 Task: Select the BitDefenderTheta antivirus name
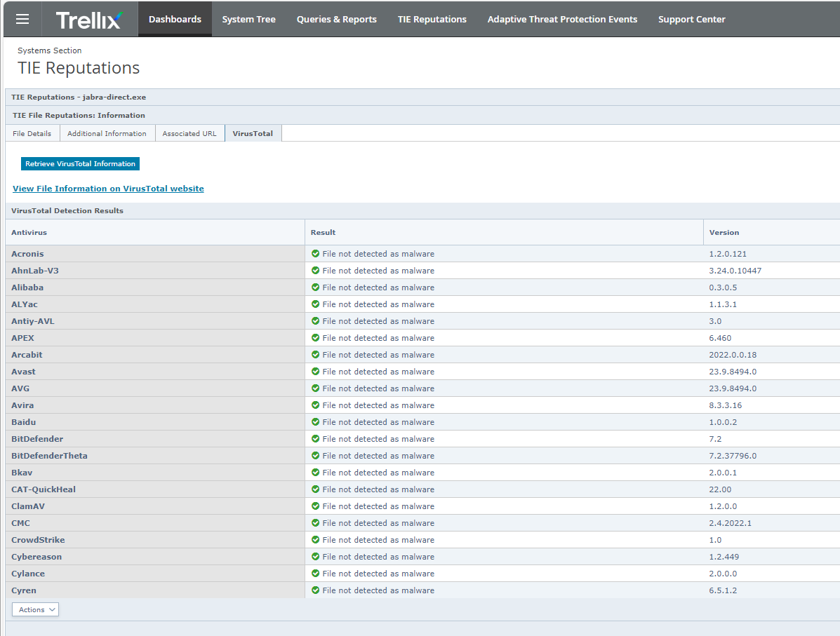[x=49, y=456]
